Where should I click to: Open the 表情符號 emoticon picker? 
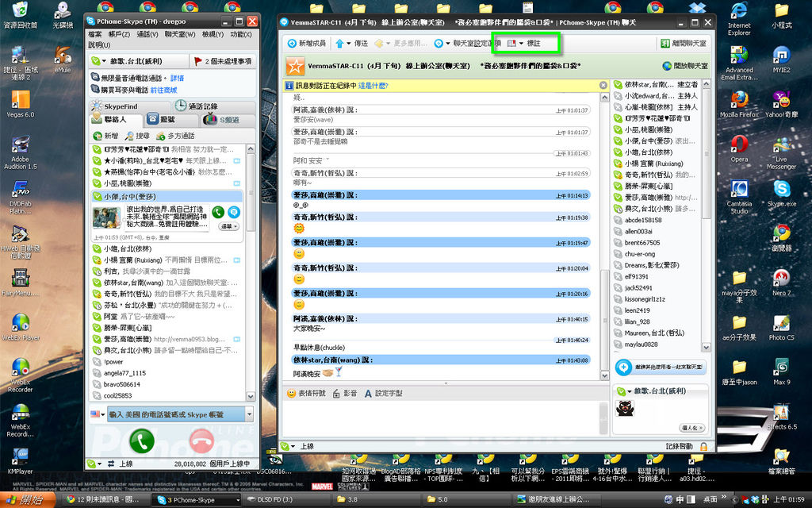coord(306,394)
